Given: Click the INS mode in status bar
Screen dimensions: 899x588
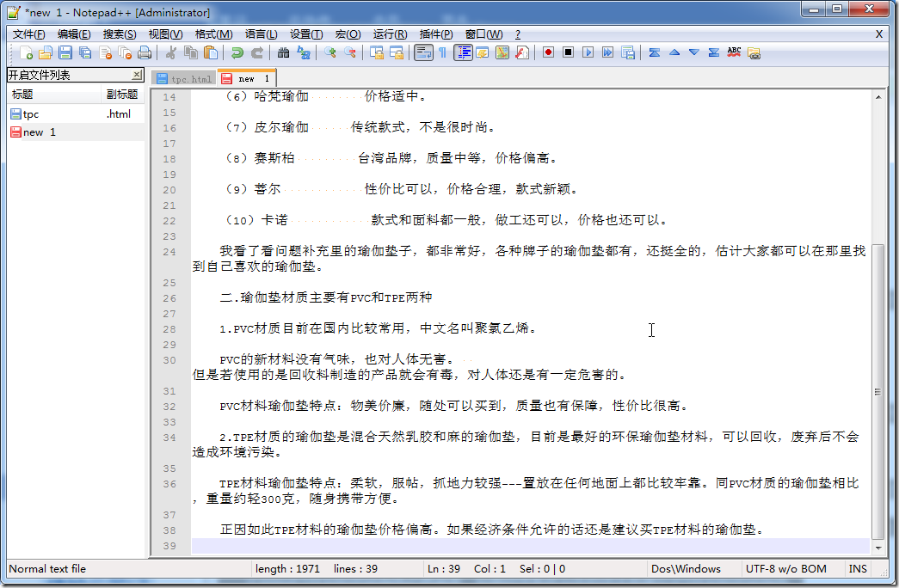Looking at the screenshot, I should (858, 569).
